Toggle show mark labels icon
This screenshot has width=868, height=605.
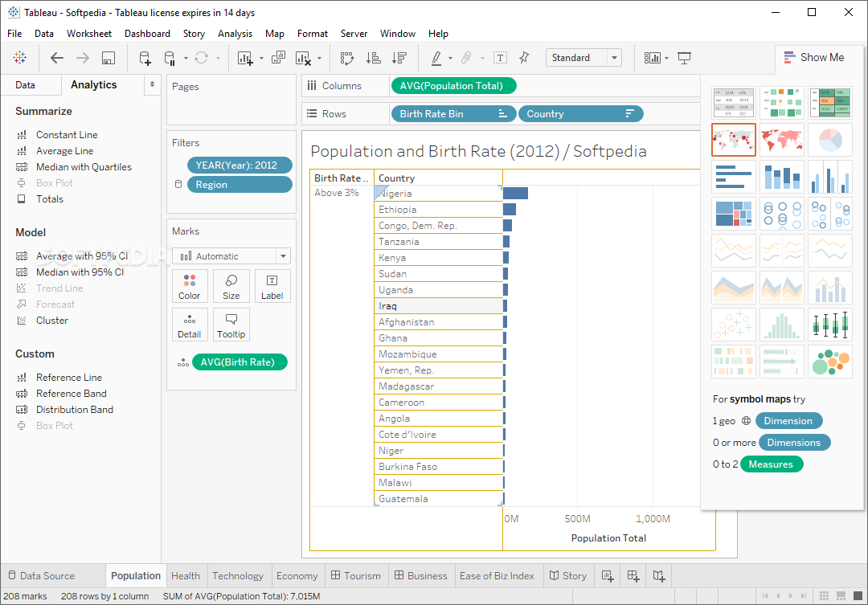(x=500, y=58)
